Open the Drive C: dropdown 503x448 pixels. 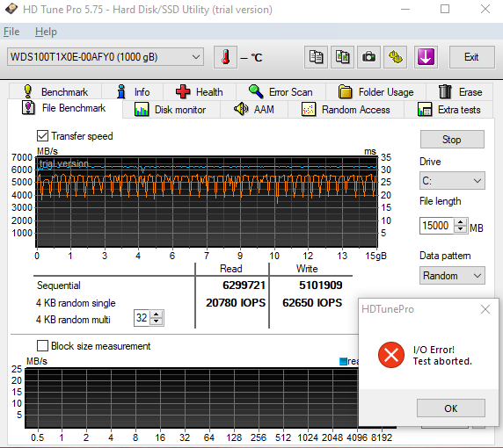(452, 181)
